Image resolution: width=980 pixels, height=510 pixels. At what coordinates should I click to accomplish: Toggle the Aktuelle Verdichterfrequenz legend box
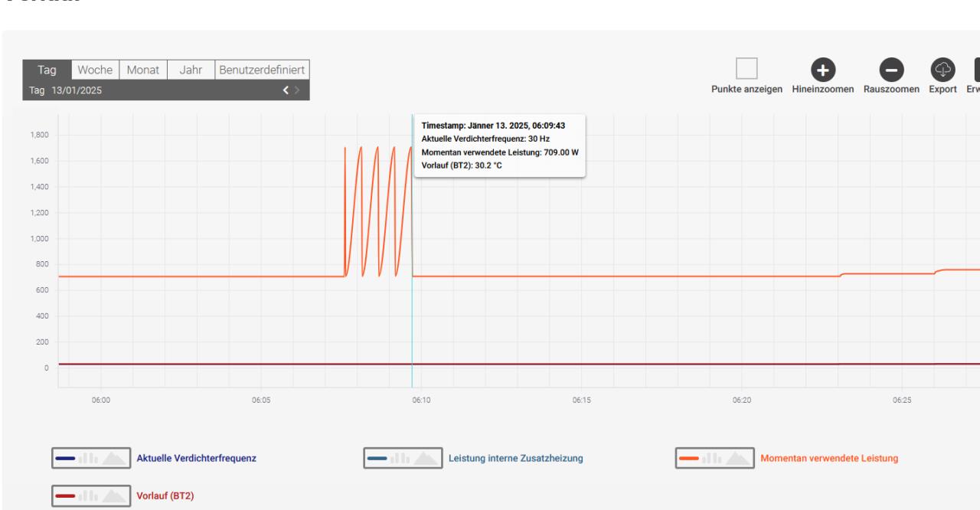[90, 459]
